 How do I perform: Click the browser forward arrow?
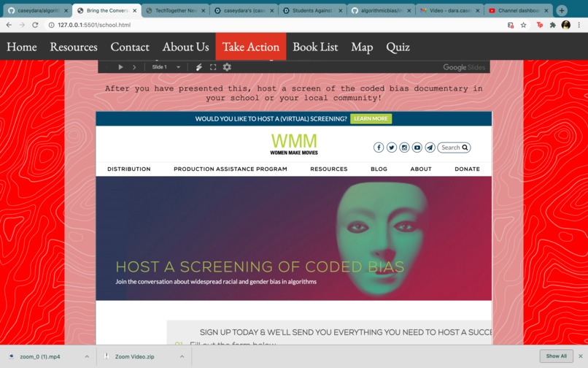[x=22, y=25]
